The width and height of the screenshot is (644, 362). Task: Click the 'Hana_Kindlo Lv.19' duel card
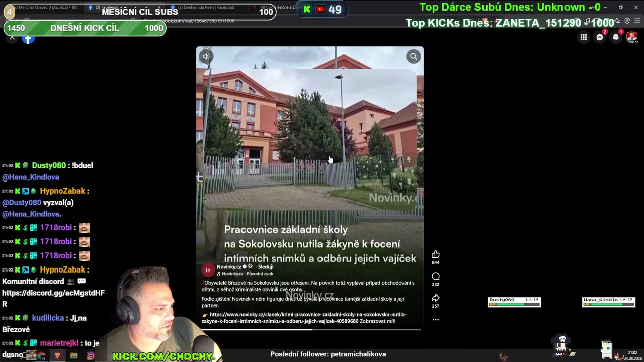point(609,302)
